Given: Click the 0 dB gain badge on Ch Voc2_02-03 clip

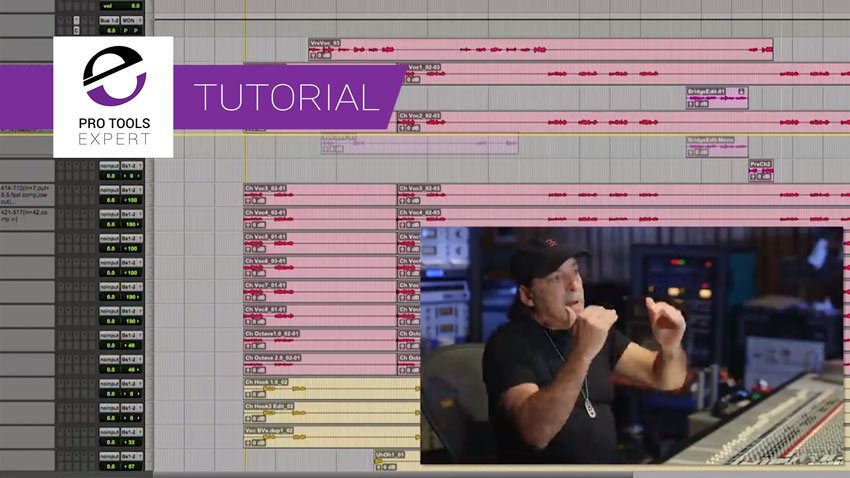Looking at the screenshot, I should 413,128.
